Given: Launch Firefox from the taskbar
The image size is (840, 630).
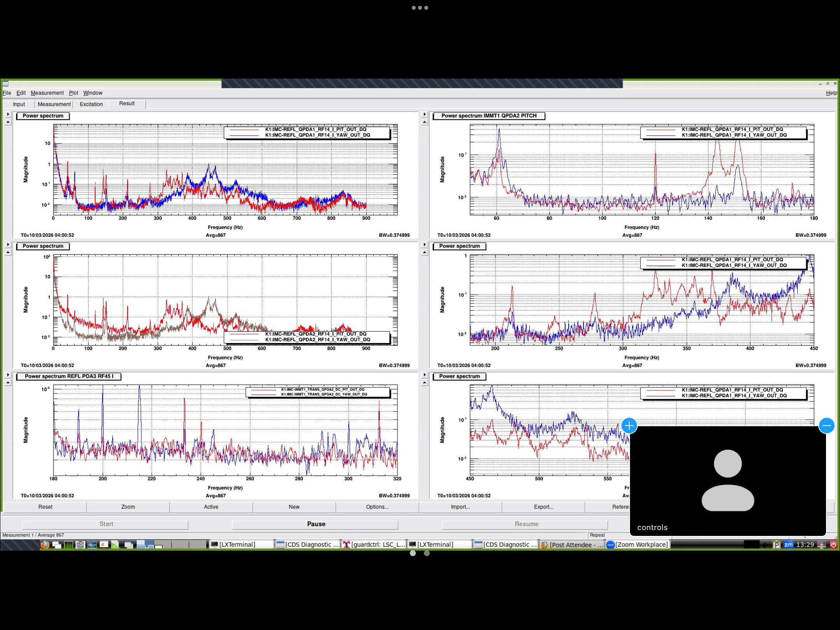Looking at the screenshot, I should click(45, 544).
